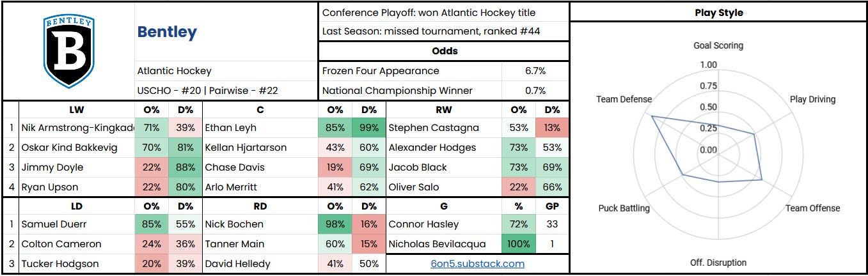
Task: Open the 6on5.substack.com link
Action: click(477, 263)
